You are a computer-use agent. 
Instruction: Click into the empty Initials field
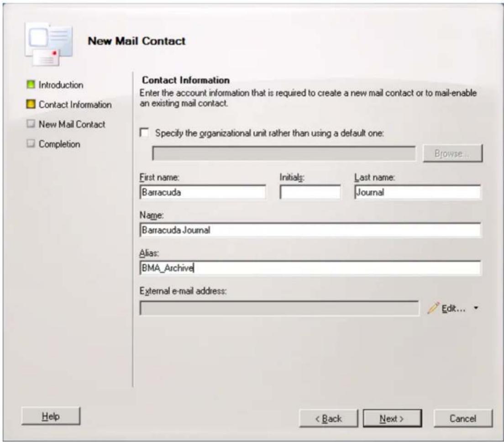pos(310,192)
